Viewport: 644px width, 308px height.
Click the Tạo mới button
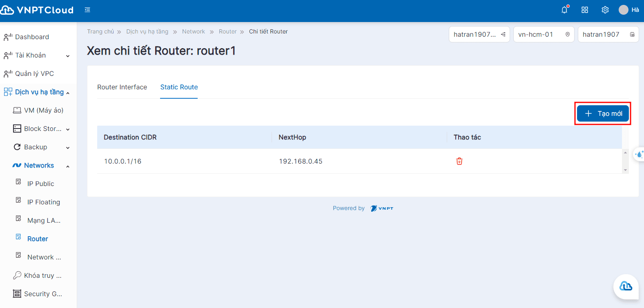tap(603, 113)
